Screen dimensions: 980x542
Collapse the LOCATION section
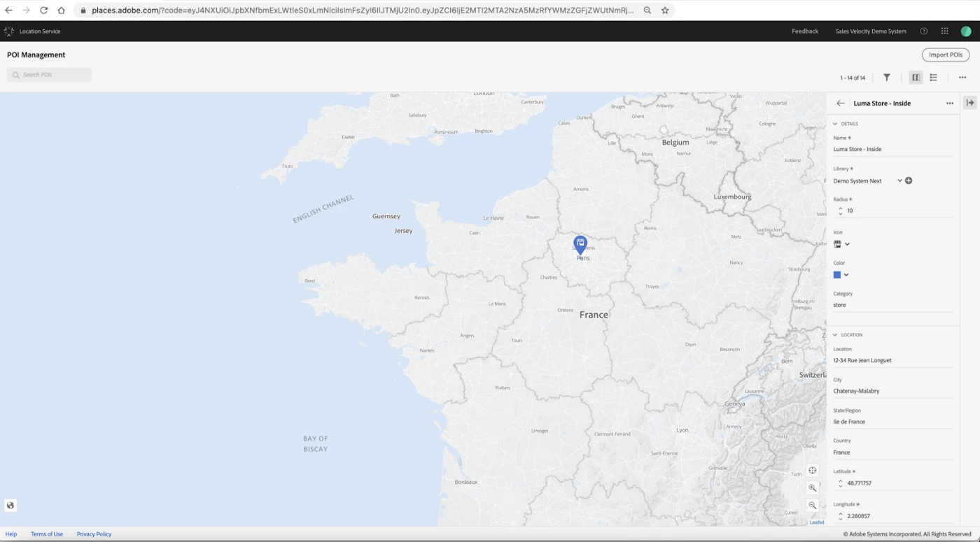[835, 335]
